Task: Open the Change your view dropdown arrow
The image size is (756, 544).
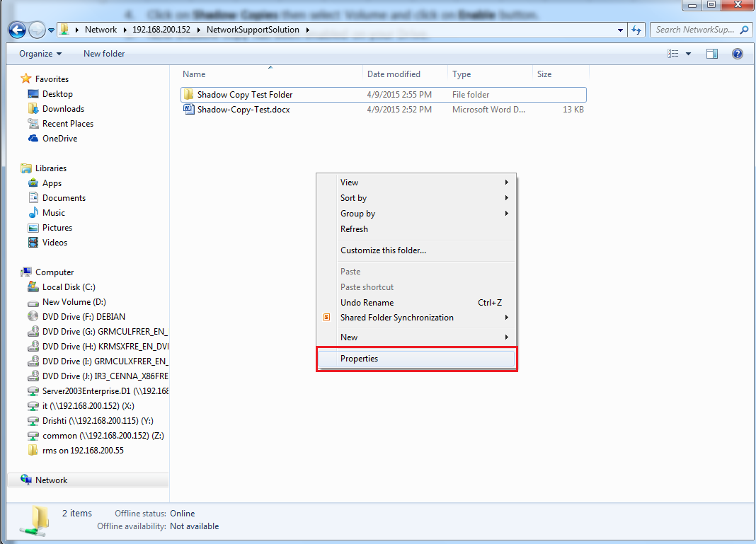Action: click(687, 53)
